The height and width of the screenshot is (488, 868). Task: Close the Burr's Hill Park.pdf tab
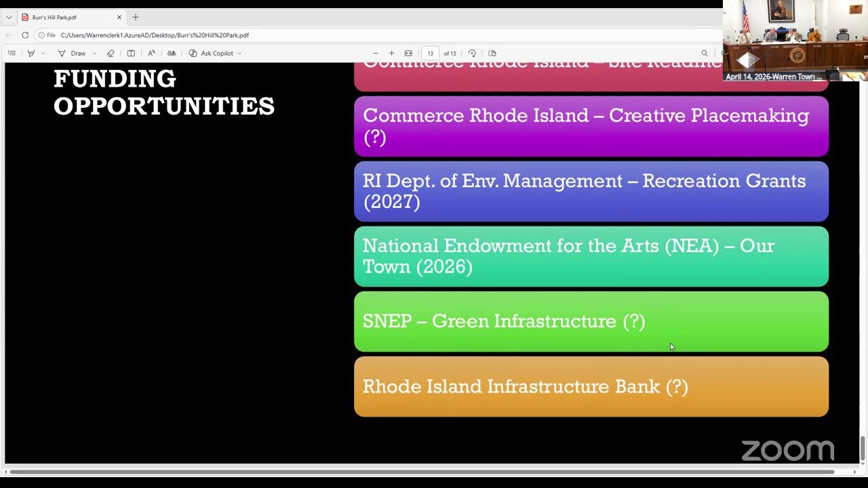(119, 17)
